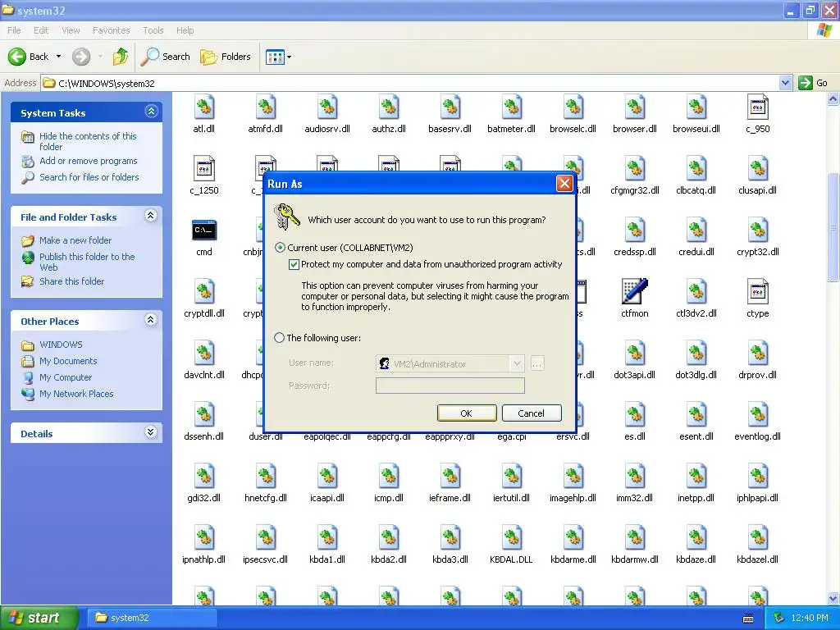Click the browseui.dll file icon
This screenshot has height=630, width=840.
click(696, 107)
